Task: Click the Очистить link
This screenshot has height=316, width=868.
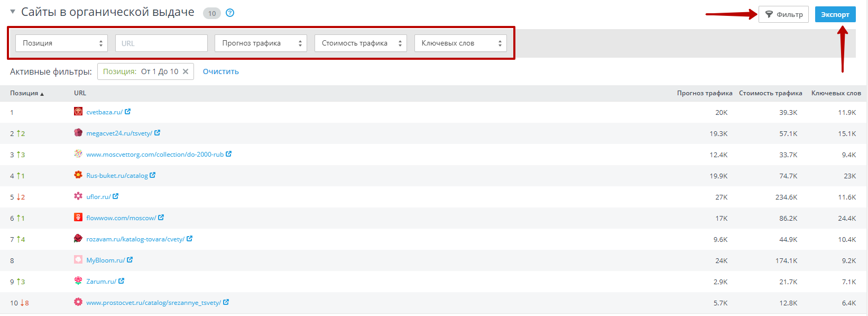Action: tap(221, 71)
